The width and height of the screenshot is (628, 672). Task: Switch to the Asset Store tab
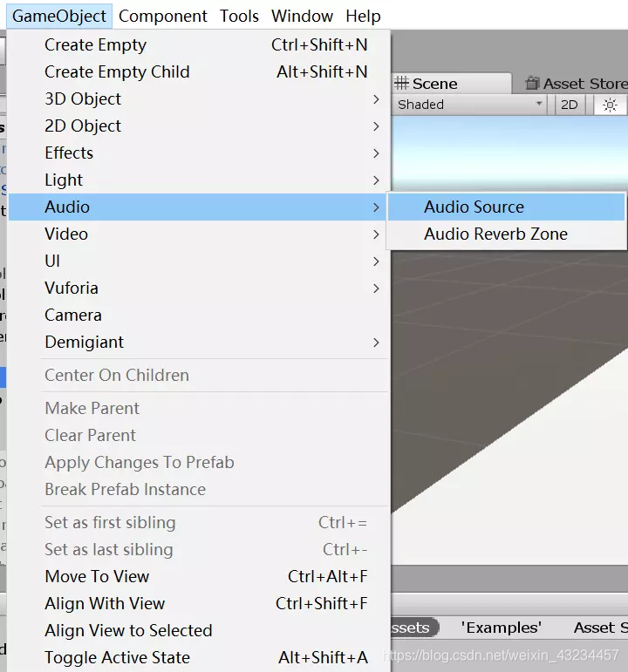576,84
